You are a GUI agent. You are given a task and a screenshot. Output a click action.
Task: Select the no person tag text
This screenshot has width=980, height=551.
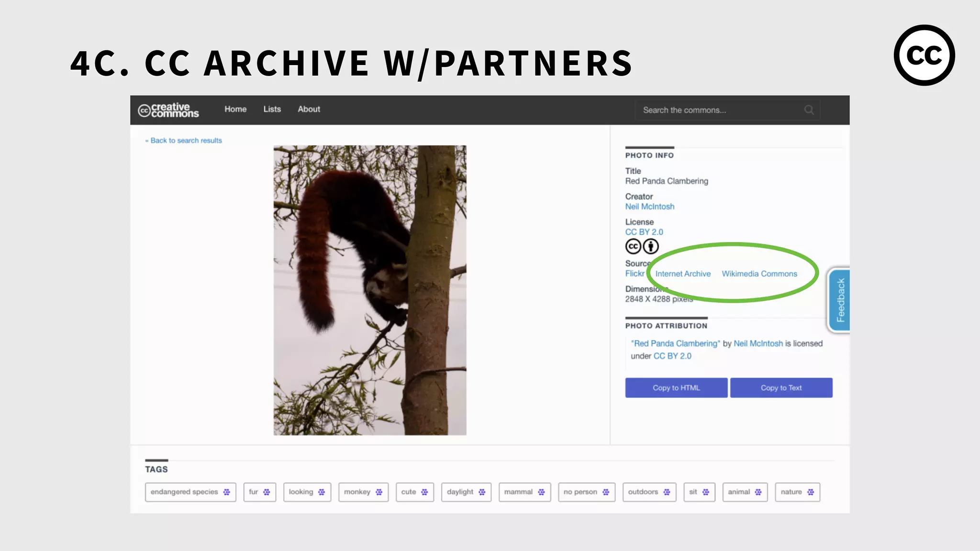pos(580,492)
